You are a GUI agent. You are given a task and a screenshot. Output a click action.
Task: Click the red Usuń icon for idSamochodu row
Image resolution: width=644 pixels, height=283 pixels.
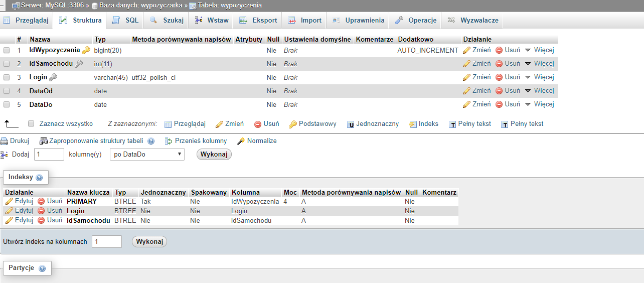coord(499,64)
